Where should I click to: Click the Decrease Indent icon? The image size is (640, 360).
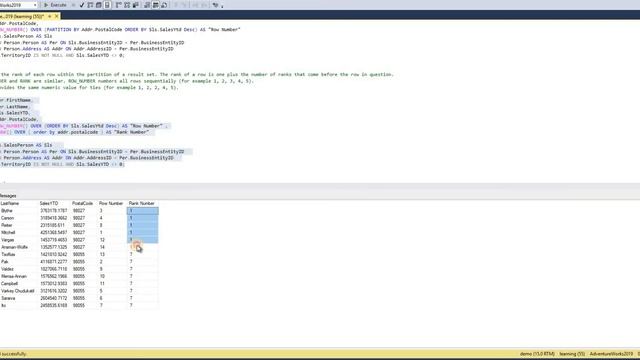click(196, 5)
